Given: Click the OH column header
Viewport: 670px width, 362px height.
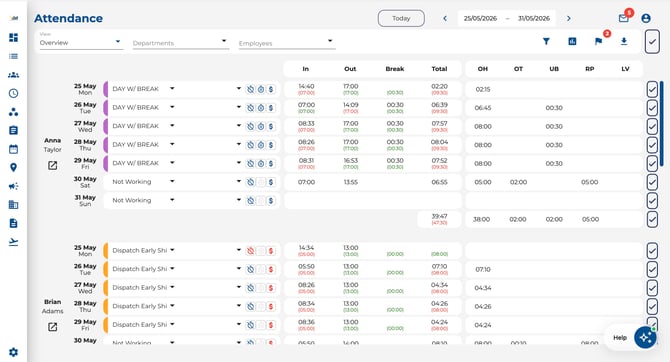Looking at the screenshot, I should [482, 69].
